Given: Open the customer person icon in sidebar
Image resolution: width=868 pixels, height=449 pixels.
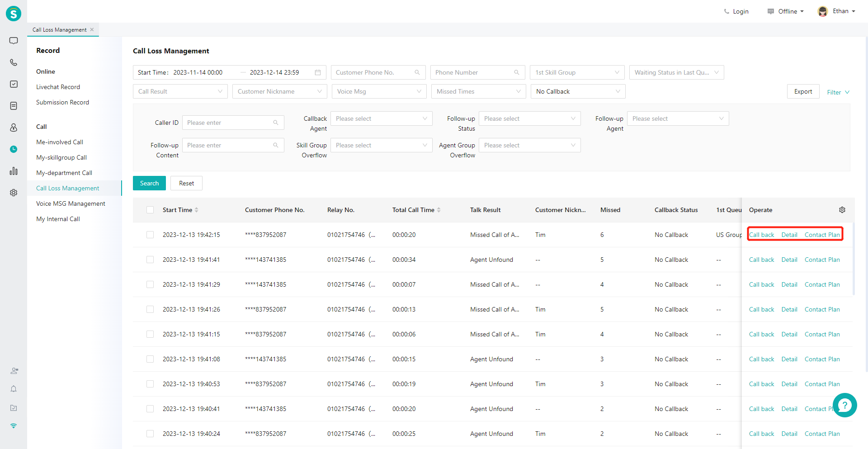Looking at the screenshot, I should coord(14,128).
